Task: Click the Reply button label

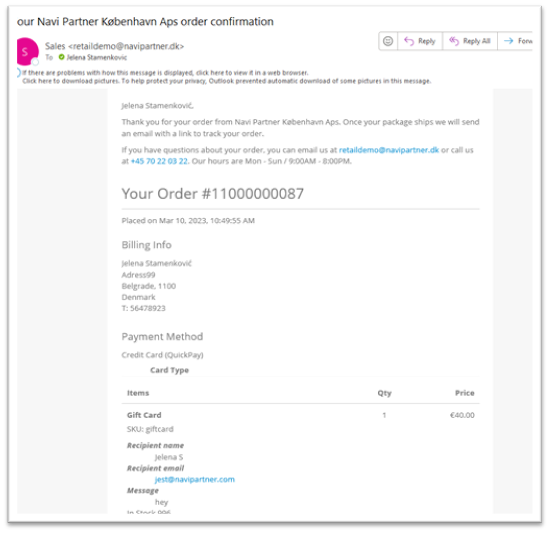Action: (427, 41)
